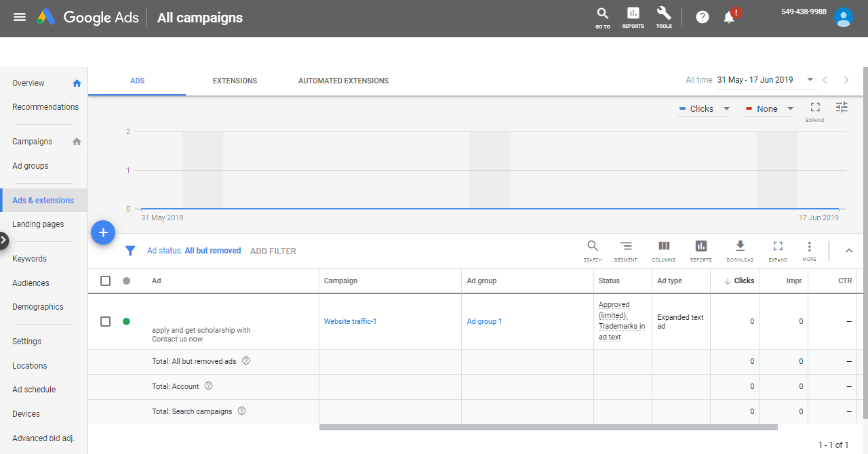Viewport: 868px width, 454px height.
Task: Open the hamburger main menu
Action: (x=20, y=17)
